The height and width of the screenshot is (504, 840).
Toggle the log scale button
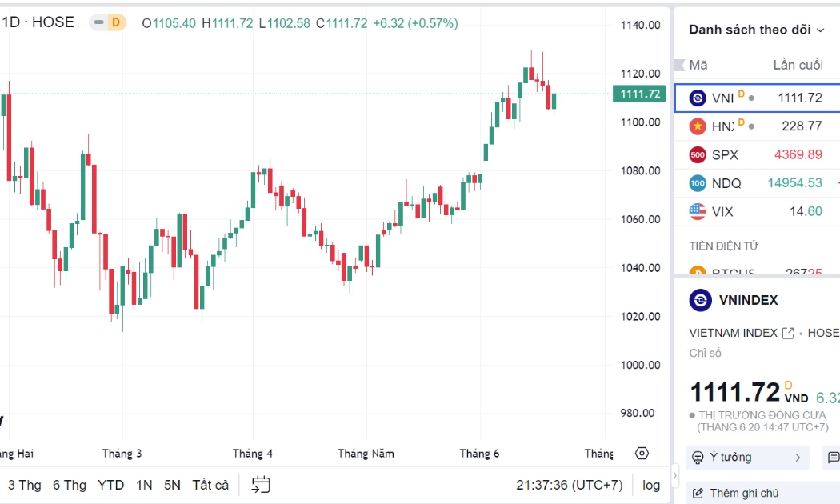pyautogui.click(x=651, y=485)
